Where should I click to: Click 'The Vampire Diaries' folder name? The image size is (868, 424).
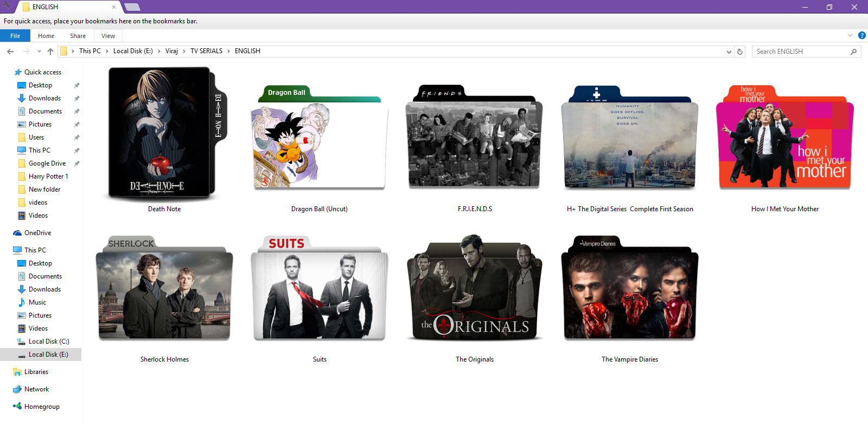(x=630, y=359)
